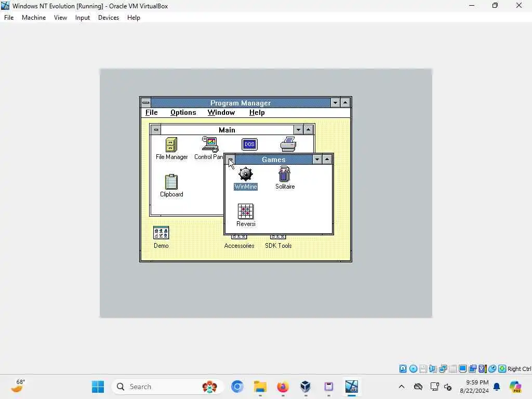This screenshot has width=532, height=399.
Task: Click the network adapters status icon
Action: click(443, 369)
